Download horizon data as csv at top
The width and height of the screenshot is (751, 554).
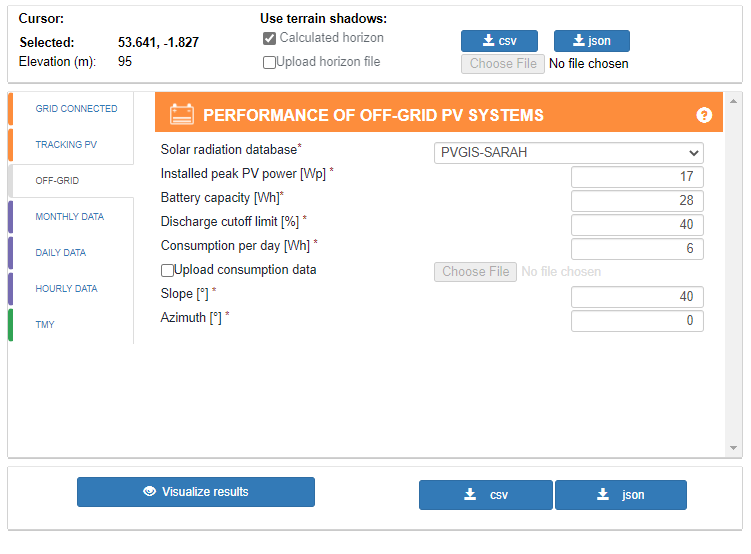coord(499,41)
